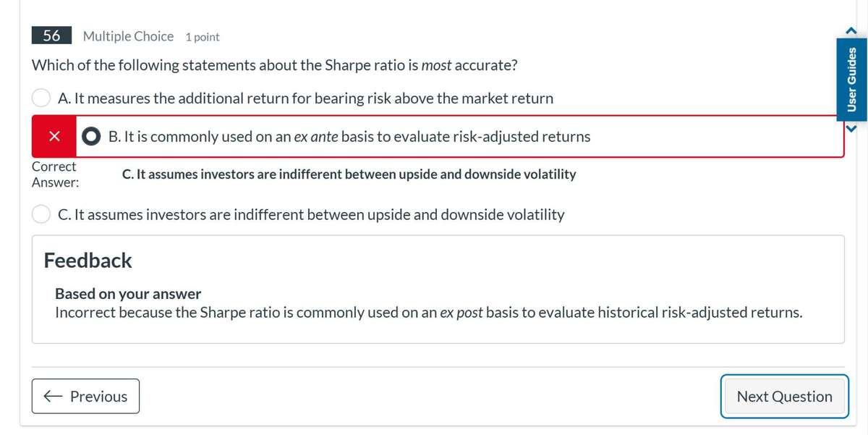
Task: Click the left arrow icon on Previous
Action: pos(53,396)
